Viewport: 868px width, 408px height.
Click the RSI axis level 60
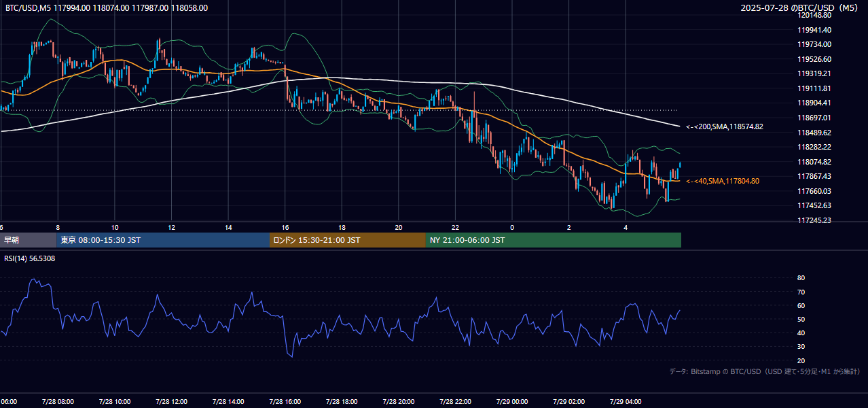801,305
